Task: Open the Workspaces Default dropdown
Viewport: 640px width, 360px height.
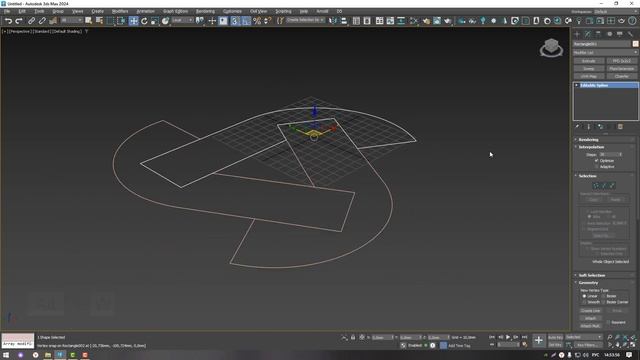Action: point(616,11)
